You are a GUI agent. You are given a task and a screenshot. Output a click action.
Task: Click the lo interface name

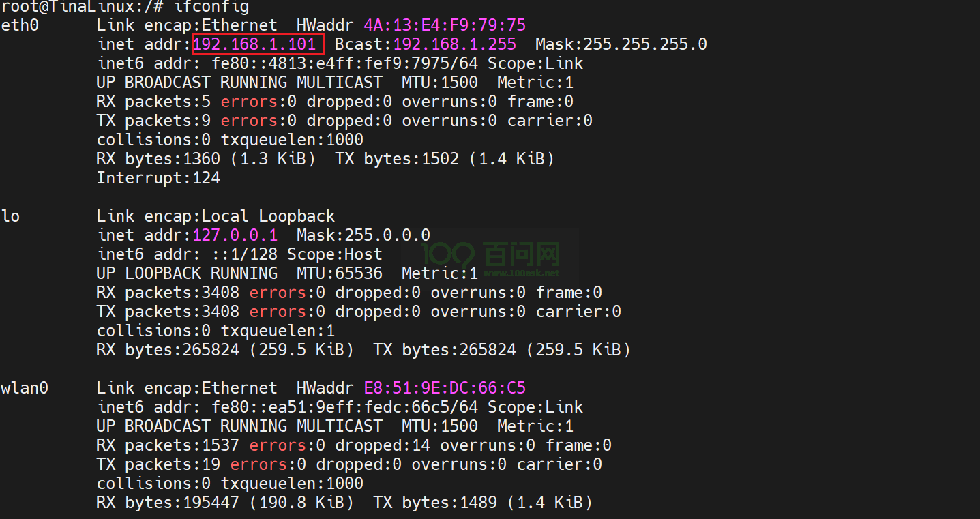click(10, 217)
